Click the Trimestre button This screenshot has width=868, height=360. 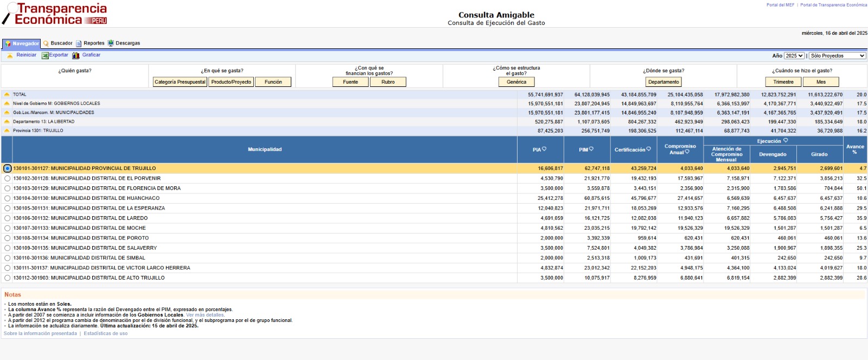[x=783, y=82]
